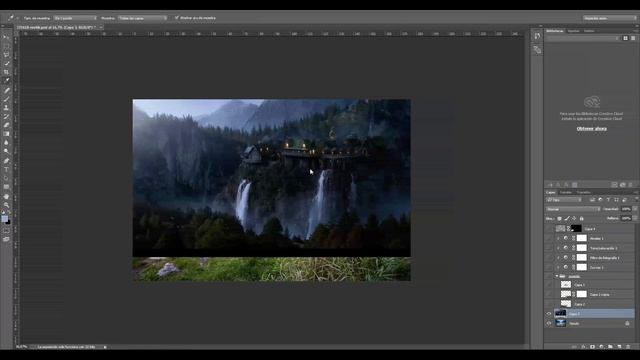
Task: Open layer filter type dropdown
Action: coord(564,200)
